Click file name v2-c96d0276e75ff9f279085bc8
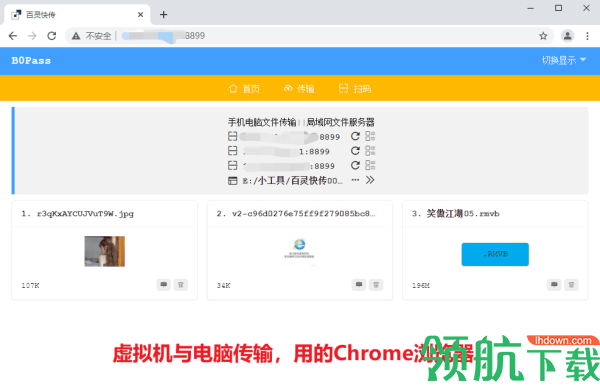This screenshot has width=600, height=388. click(304, 214)
